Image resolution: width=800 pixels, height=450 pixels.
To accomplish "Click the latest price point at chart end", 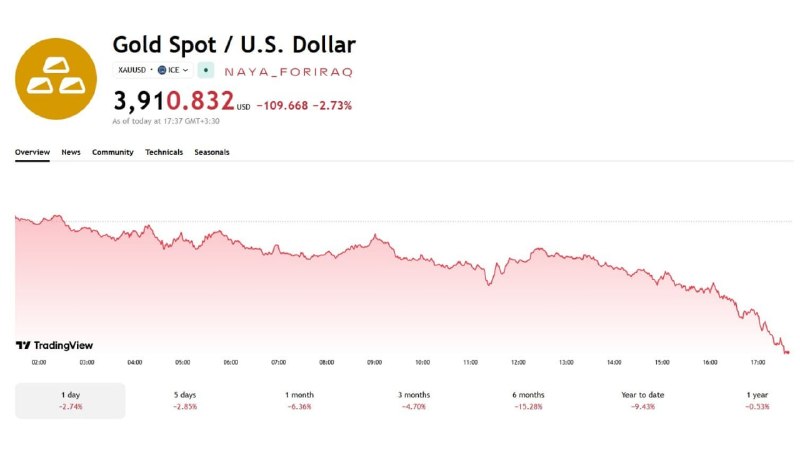I will [787, 352].
